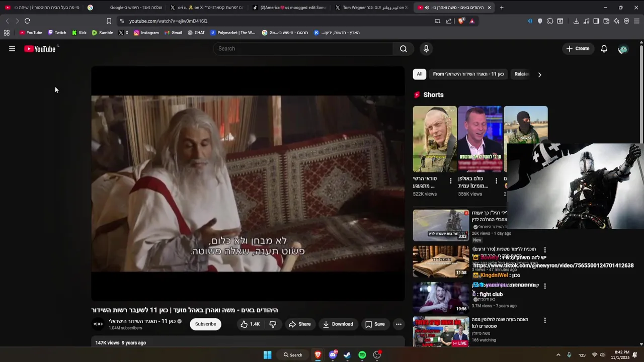Image resolution: width=644 pixels, height=362 pixels.
Task: Open browser downloads icon
Action: (576, 21)
